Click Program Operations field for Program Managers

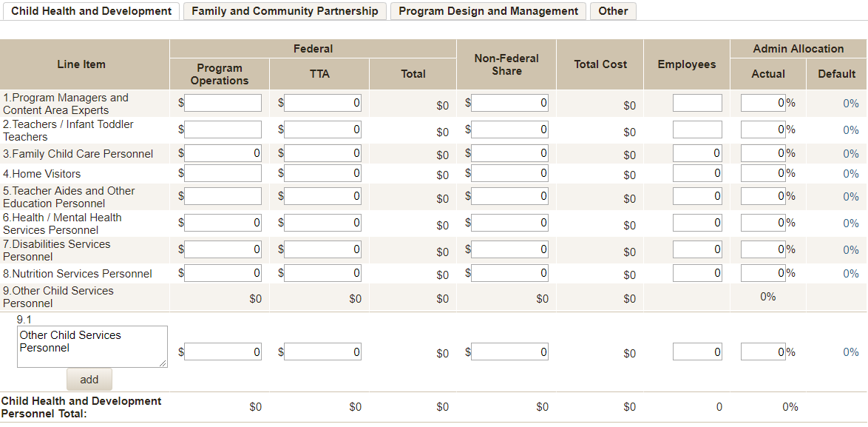tap(223, 103)
